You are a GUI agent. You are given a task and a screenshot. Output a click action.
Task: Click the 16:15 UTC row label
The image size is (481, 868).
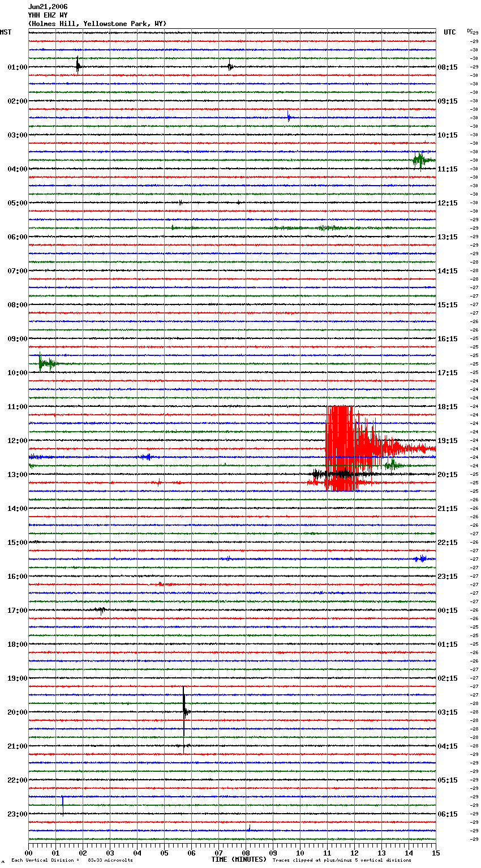click(x=448, y=339)
